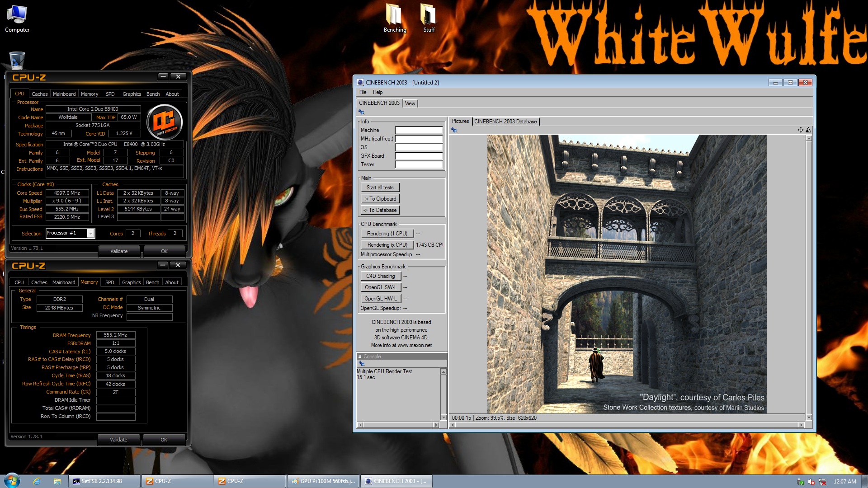Open Bench tab in top CPU-Z window
Viewport: 868px width, 488px height.
tap(153, 94)
